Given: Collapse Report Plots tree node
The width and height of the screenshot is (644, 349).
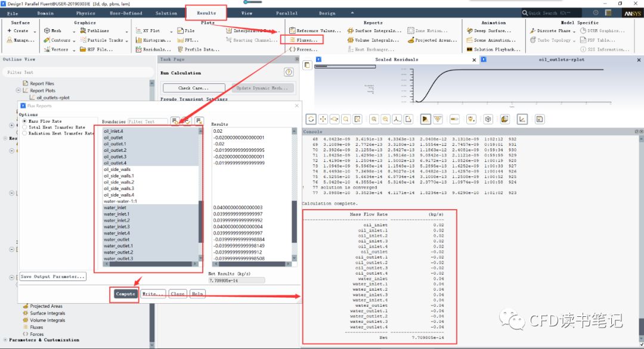Looking at the screenshot, I should (x=18, y=90).
